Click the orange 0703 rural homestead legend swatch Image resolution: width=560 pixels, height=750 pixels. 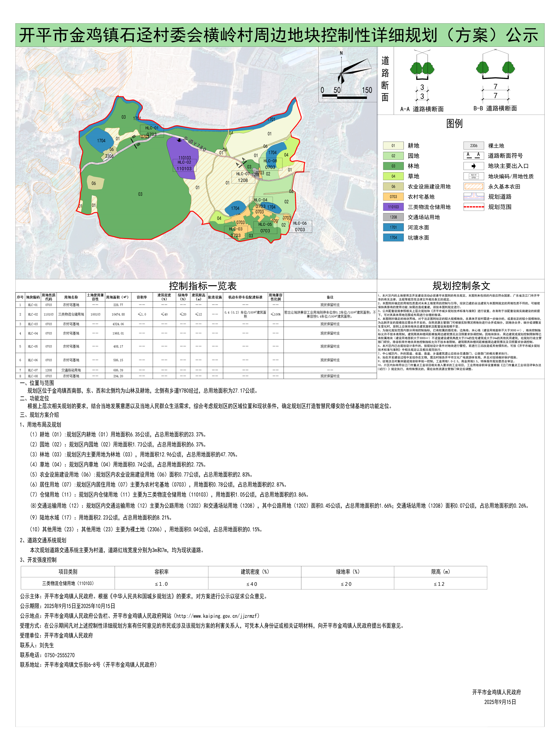point(393,197)
